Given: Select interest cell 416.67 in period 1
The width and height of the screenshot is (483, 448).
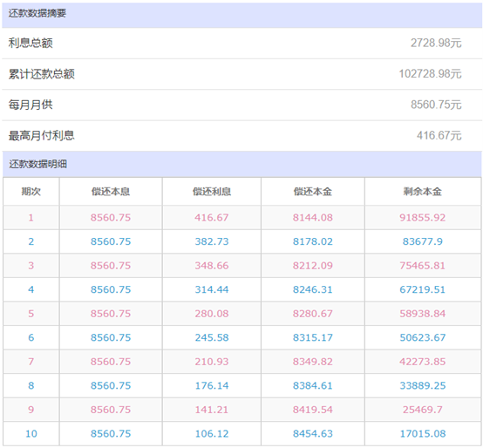Looking at the screenshot, I should point(212,218).
